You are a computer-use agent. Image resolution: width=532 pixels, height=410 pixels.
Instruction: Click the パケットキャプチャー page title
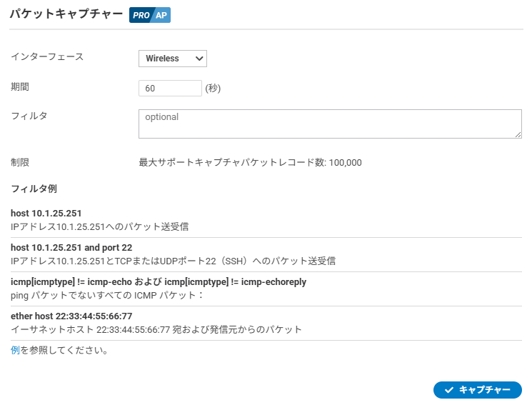click(66, 15)
